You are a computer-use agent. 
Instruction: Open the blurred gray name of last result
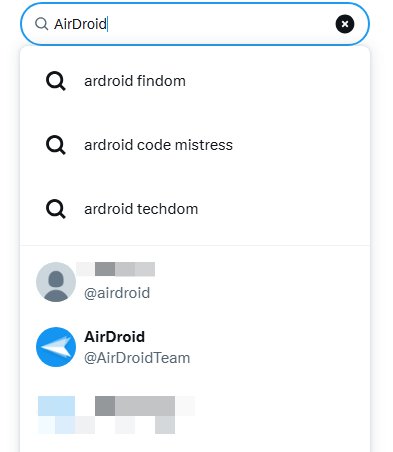point(135,406)
